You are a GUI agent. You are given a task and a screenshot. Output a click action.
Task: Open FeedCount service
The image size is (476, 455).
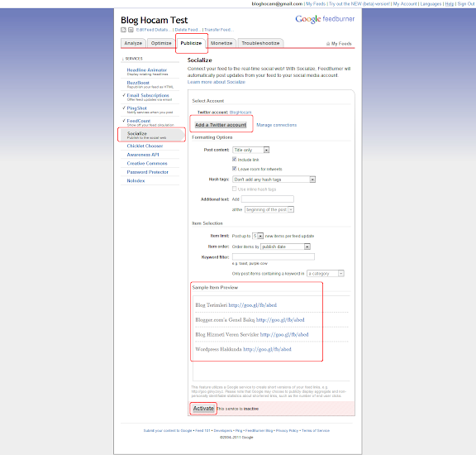[139, 121]
